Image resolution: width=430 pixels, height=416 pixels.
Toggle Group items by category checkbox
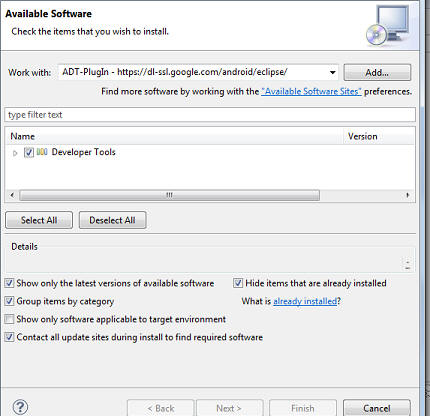point(9,301)
